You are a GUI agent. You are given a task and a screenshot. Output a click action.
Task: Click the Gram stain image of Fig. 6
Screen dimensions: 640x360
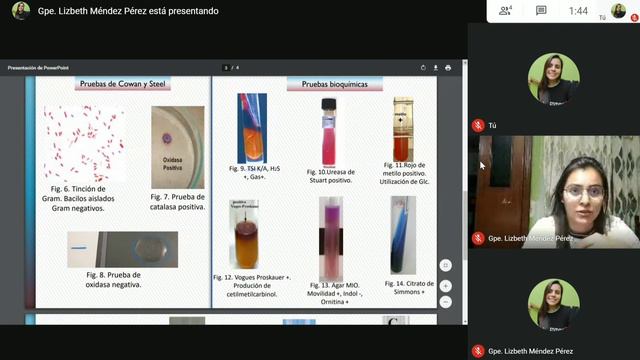click(84, 143)
